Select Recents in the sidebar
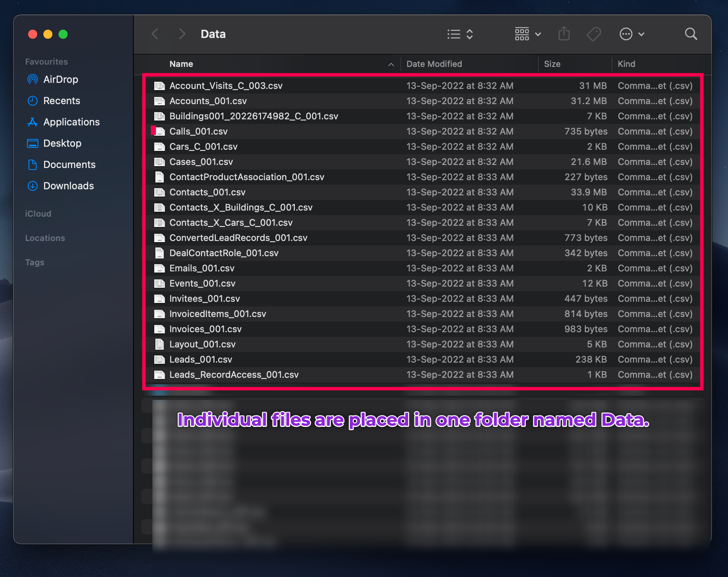Screen dimensions: 728x577 [62, 101]
